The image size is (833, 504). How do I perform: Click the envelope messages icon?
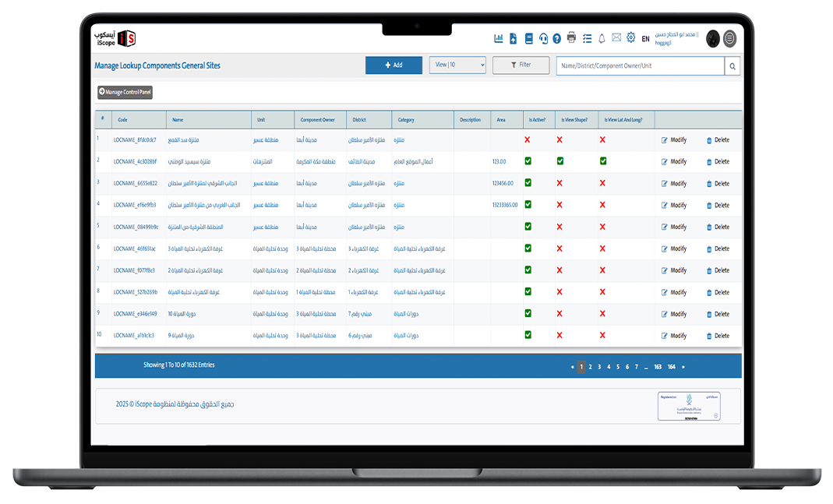(x=616, y=38)
